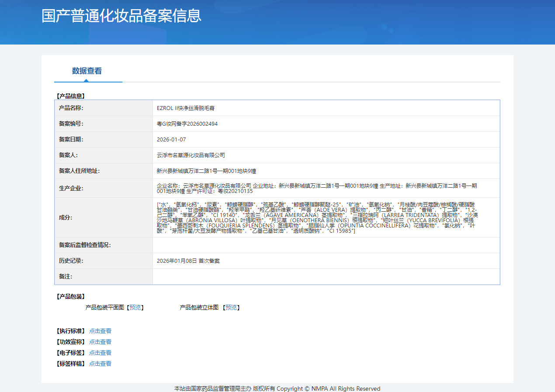The height and width of the screenshot is (392, 555).
Task: Click the 备案人: row label
Action: pyautogui.click(x=69, y=155)
